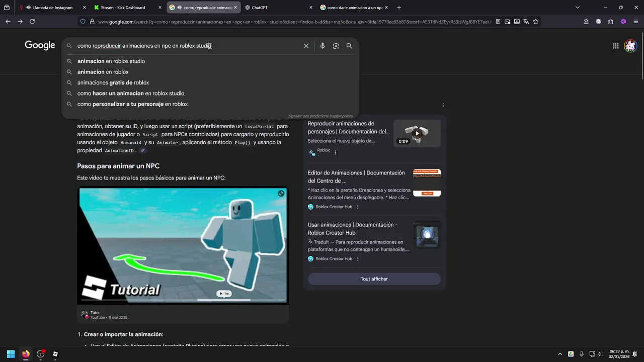Go forward in browser history

[20, 22]
